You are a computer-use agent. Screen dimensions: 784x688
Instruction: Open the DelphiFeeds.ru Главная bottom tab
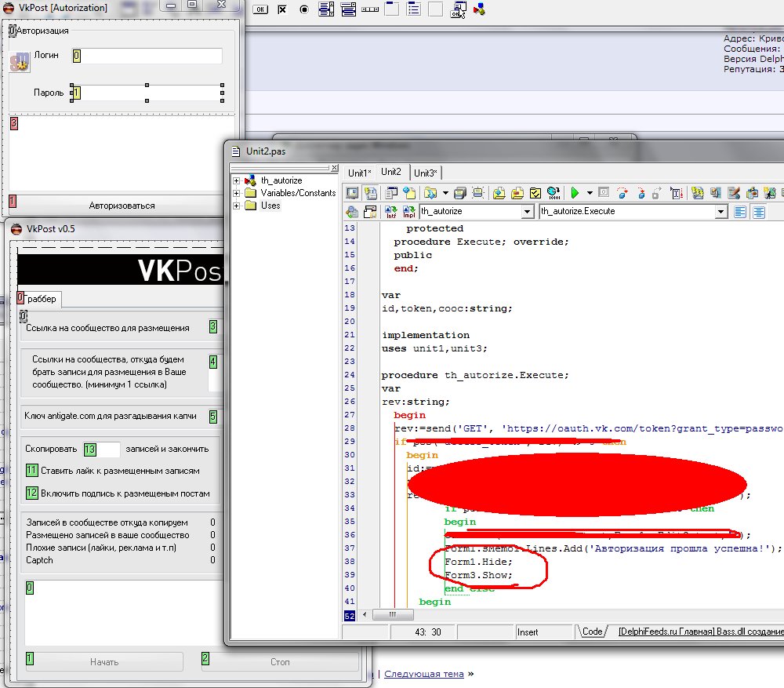[700, 632]
